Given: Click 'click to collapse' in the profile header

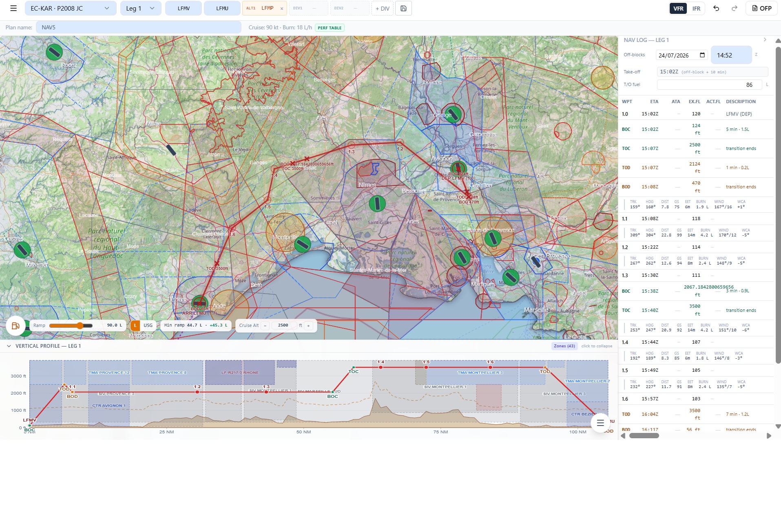Looking at the screenshot, I should tap(597, 346).
